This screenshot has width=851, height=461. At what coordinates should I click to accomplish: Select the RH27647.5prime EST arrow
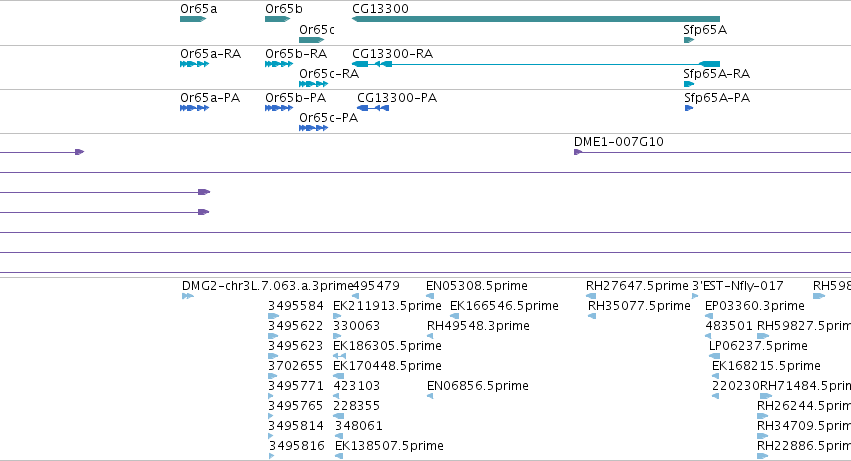591,296
